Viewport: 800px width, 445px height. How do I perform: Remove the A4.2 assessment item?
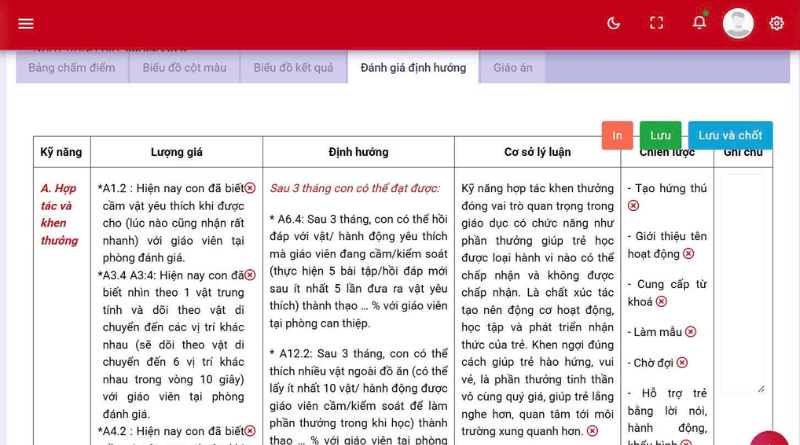[x=250, y=431]
